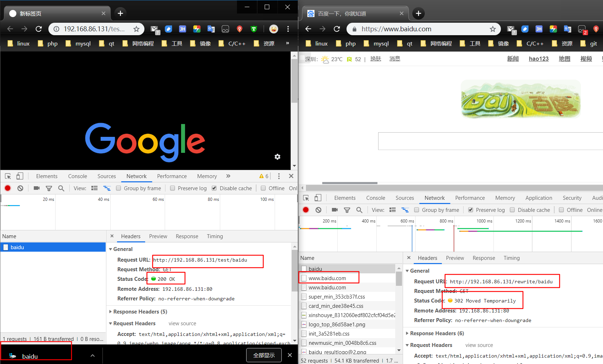
Task: Show more DevTools tabs in left panel
Action: 228,176
